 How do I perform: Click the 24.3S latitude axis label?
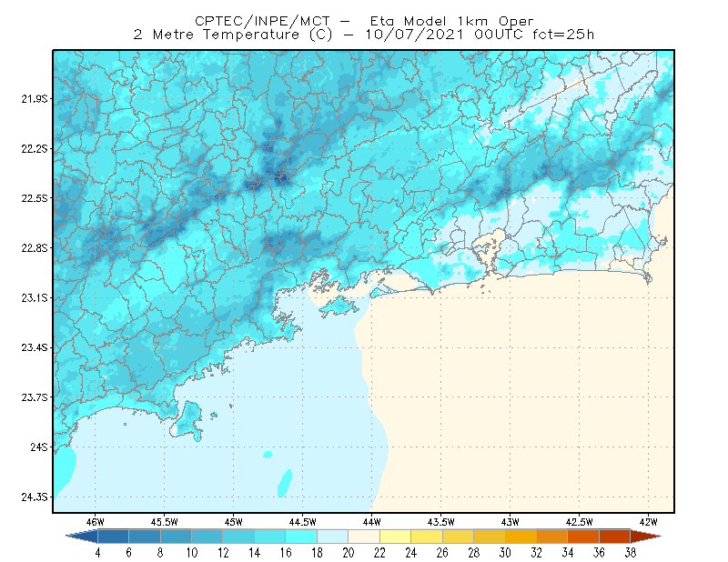34,497
